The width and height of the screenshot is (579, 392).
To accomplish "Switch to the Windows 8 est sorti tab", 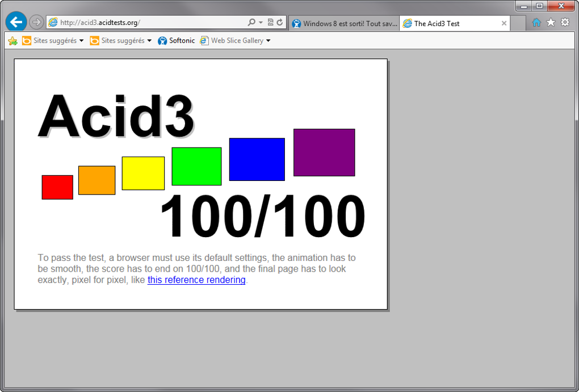I will tap(344, 24).
